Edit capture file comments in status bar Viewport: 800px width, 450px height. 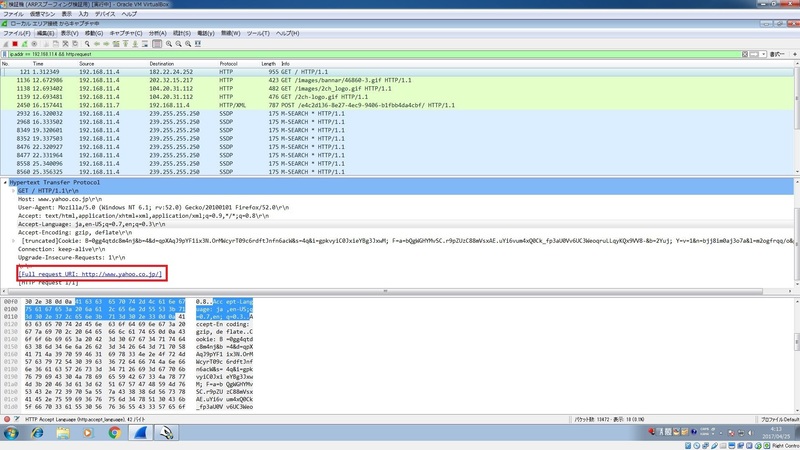pos(17,419)
